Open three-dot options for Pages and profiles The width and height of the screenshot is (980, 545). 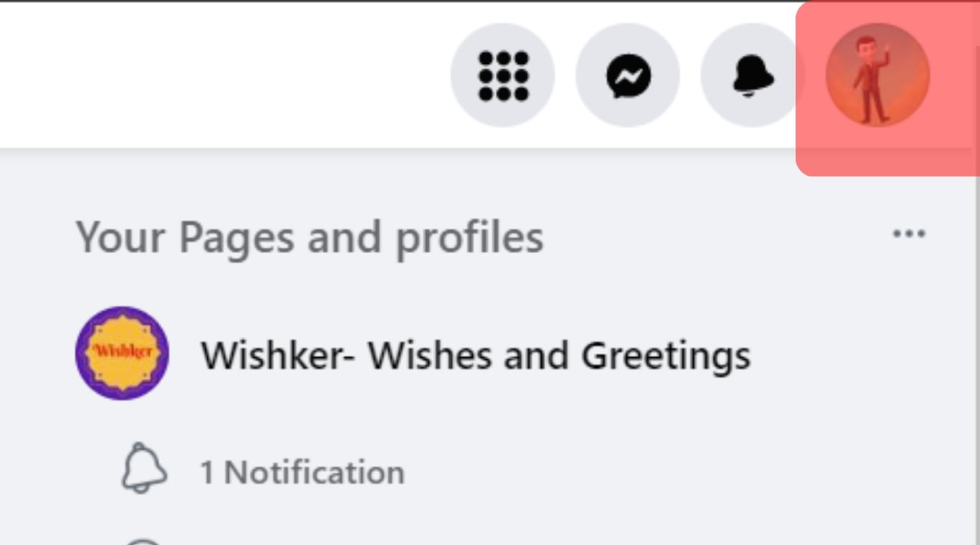908,234
